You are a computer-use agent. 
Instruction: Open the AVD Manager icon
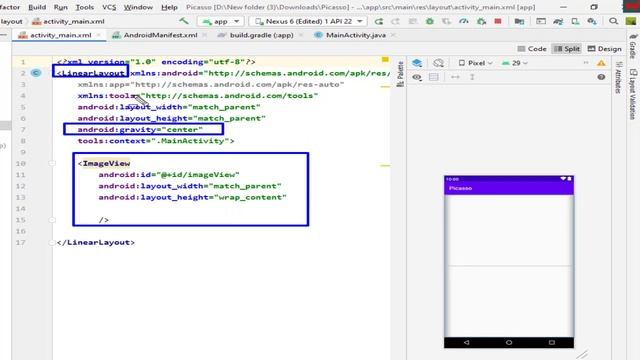(575, 21)
